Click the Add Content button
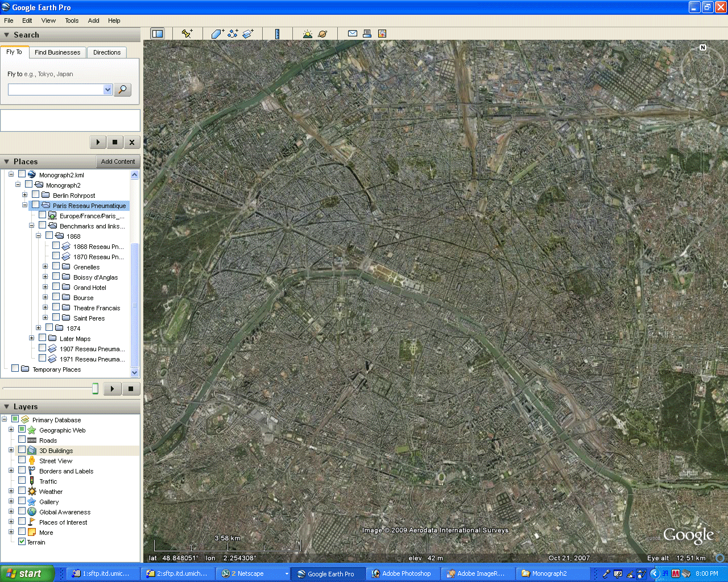728x582 pixels. [118, 161]
